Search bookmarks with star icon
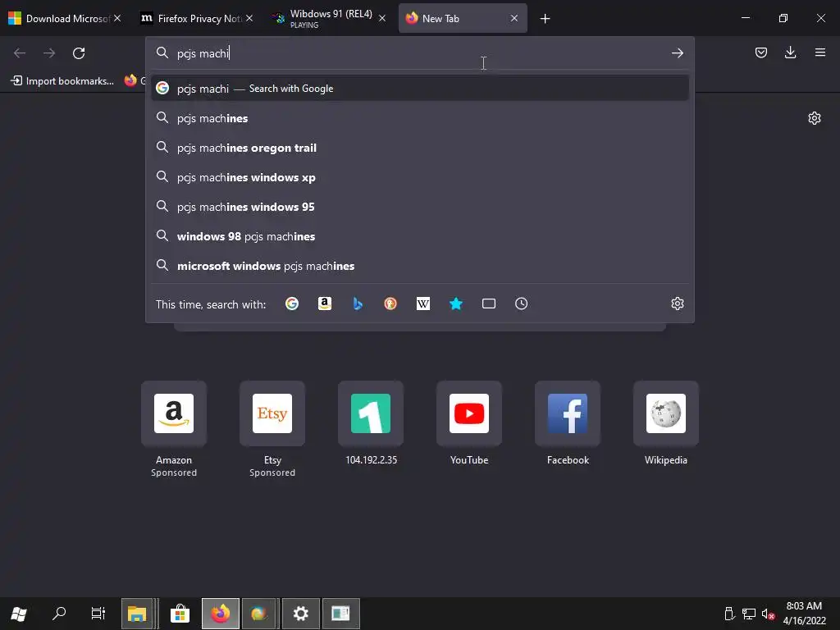Screen dimensions: 840x630 (x=456, y=304)
